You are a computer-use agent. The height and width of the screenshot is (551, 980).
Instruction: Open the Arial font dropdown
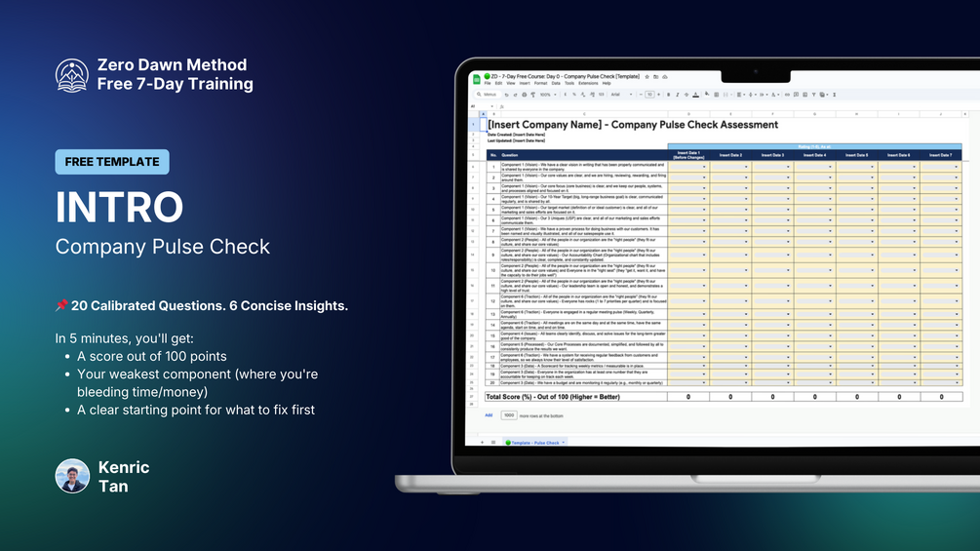(x=622, y=95)
